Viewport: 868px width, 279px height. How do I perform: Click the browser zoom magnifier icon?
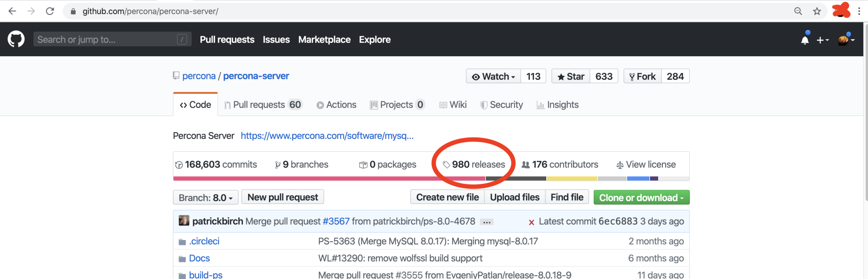pos(798,11)
